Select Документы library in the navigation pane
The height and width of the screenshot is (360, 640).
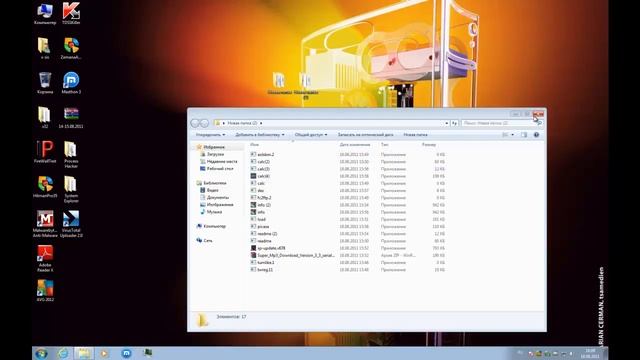tap(214, 198)
